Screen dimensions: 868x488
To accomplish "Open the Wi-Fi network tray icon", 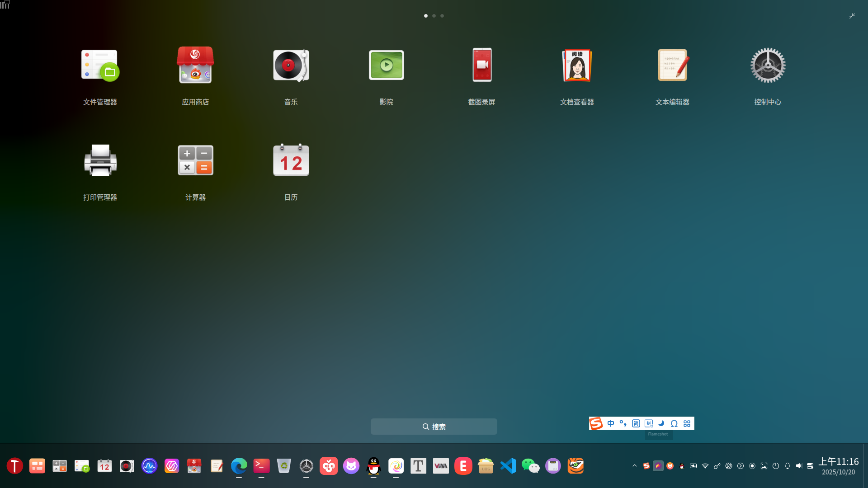I will [705, 466].
